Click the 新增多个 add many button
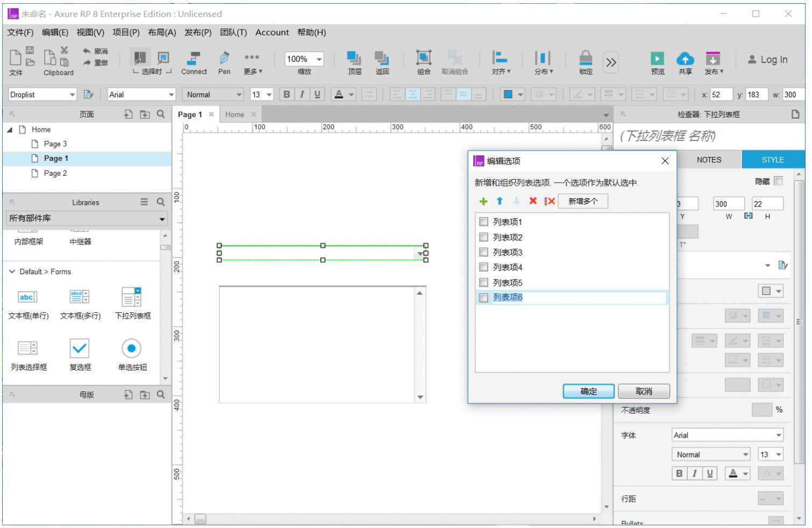This screenshot has width=812, height=528. tap(583, 201)
